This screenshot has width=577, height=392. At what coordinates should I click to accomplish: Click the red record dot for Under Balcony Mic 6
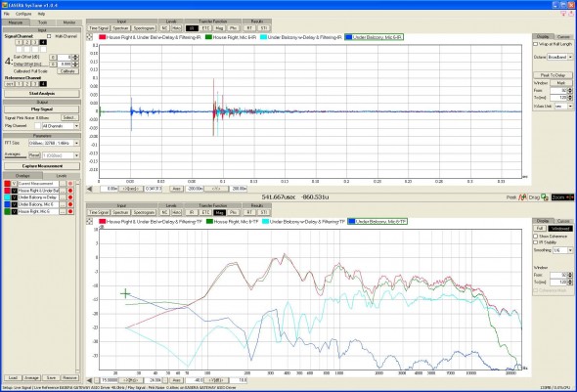click(x=70, y=204)
